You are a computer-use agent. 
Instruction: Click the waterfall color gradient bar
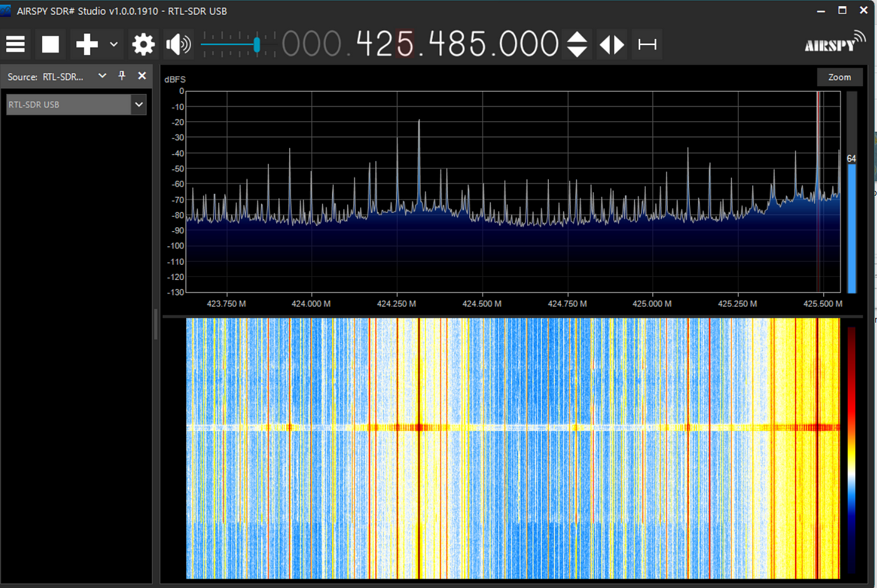tap(851, 450)
